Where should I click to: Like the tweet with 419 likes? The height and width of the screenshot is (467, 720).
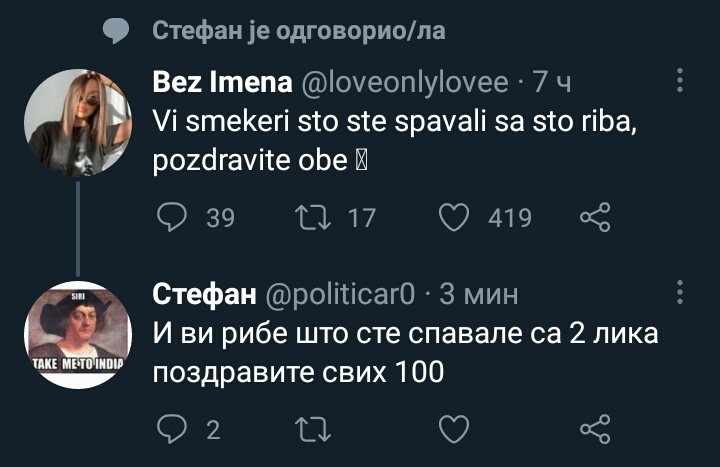(457, 218)
